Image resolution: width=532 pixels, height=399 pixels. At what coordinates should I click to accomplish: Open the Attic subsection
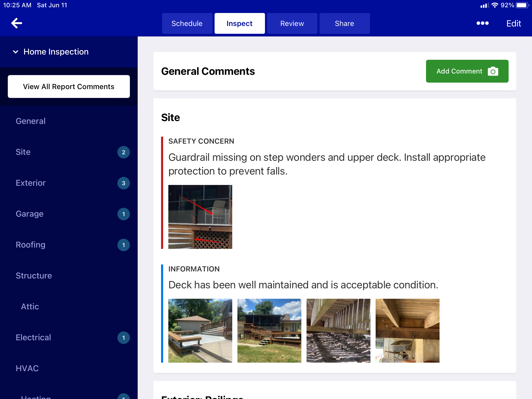coord(30,307)
